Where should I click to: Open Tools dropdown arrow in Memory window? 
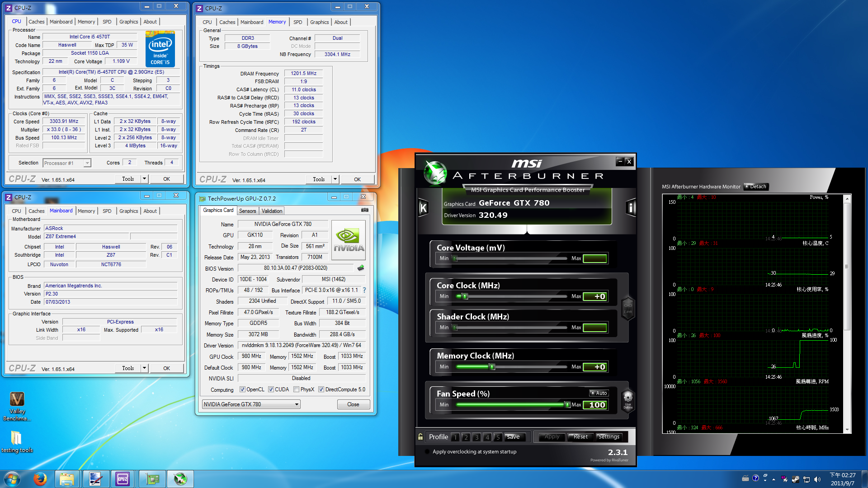(x=335, y=179)
